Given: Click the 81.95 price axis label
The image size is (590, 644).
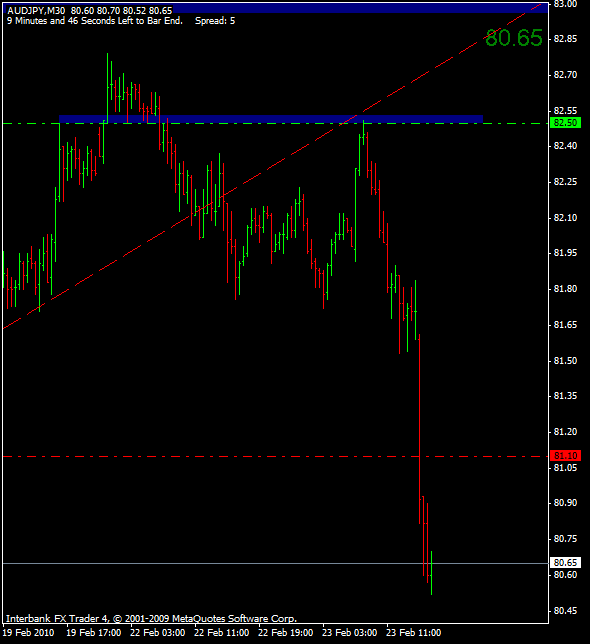Looking at the screenshot, I should pyautogui.click(x=565, y=253).
